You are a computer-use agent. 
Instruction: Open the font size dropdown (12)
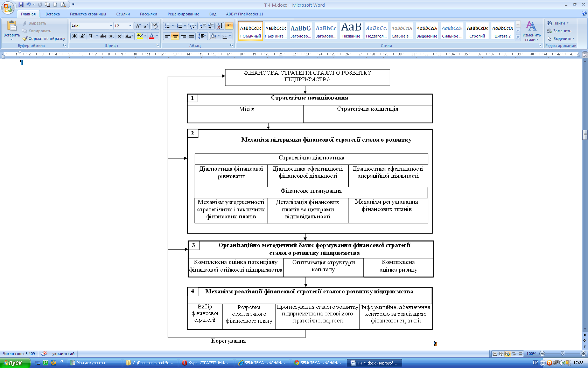click(130, 26)
